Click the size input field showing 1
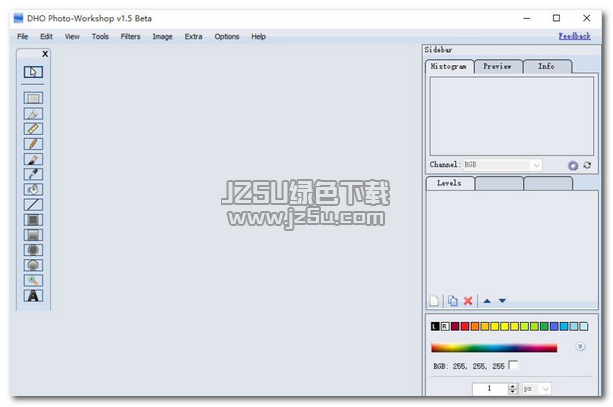613x407 pixels. (490, 389)
